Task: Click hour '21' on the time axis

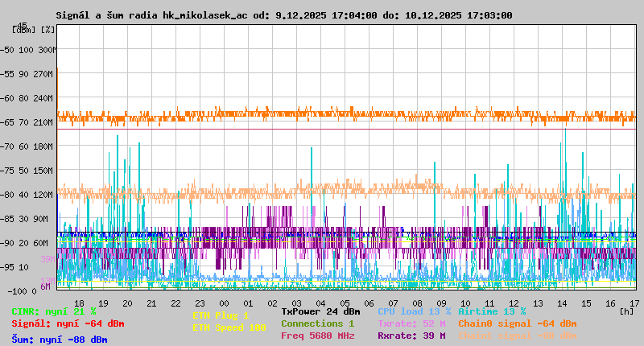Action: pos(151,303)
